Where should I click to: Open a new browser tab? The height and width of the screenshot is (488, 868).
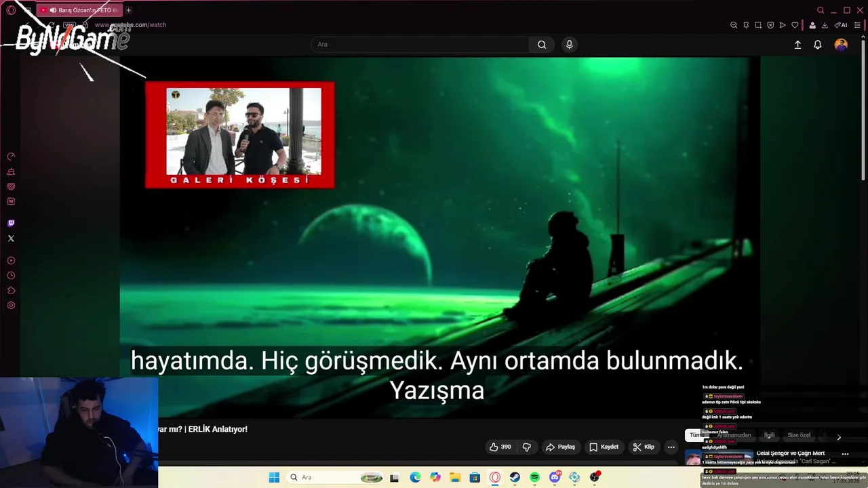click(x=128, y=10)
